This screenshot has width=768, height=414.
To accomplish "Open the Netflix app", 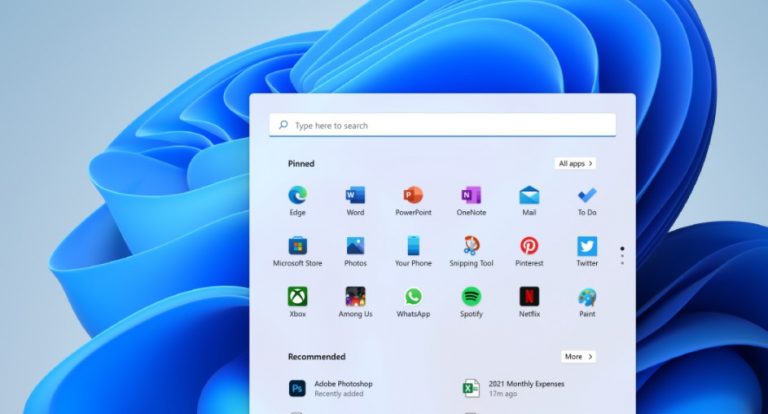I will [x=529, y=302].
